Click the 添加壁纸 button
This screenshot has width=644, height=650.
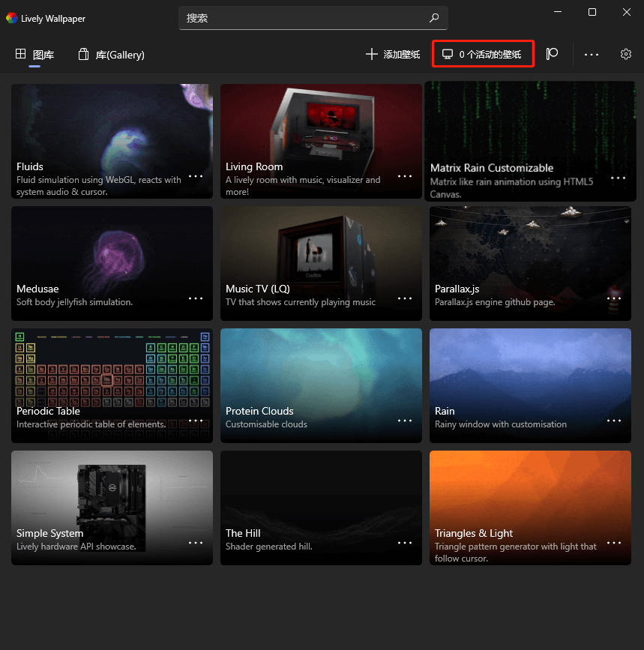tap(393, 54)
